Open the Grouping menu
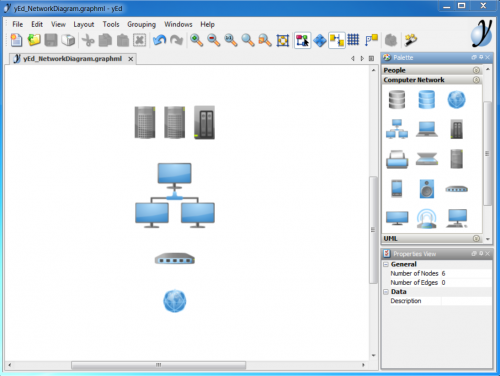The image size is (500, 376). pos(141,24)
